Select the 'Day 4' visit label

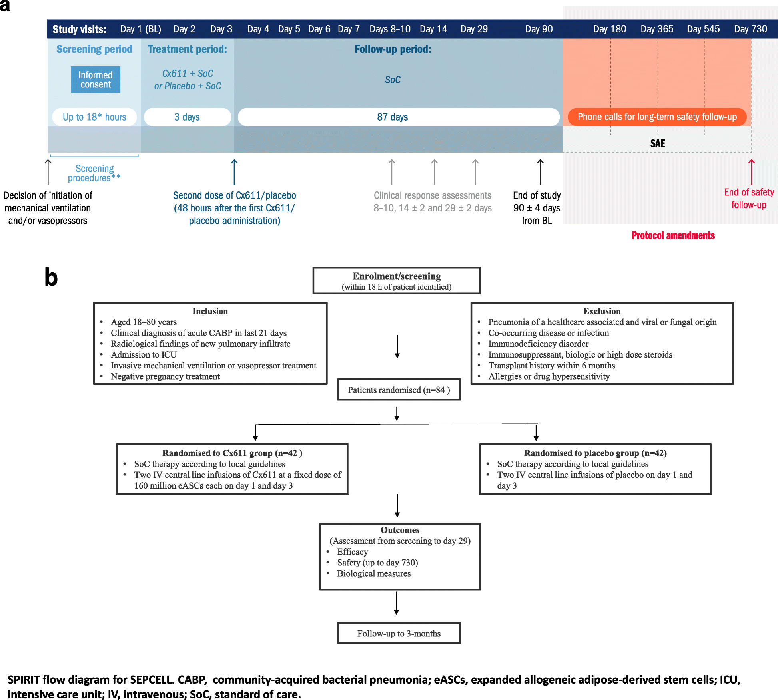click(258, 29)
